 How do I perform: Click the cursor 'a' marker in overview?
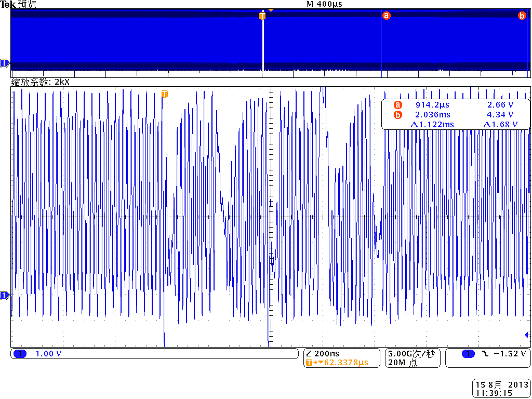[x=386, y=16]
